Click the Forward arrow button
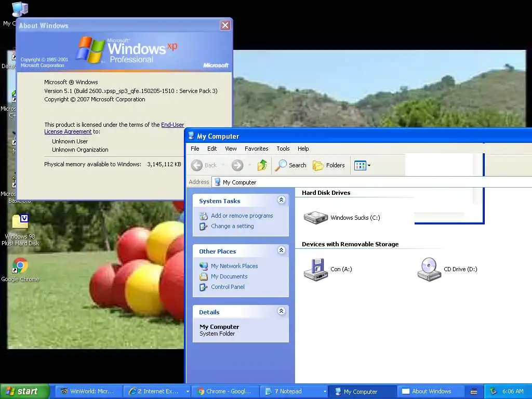Image resolution: width=532 pixels, height=399 pixels. pyautogui.click(x=237, y=165)
